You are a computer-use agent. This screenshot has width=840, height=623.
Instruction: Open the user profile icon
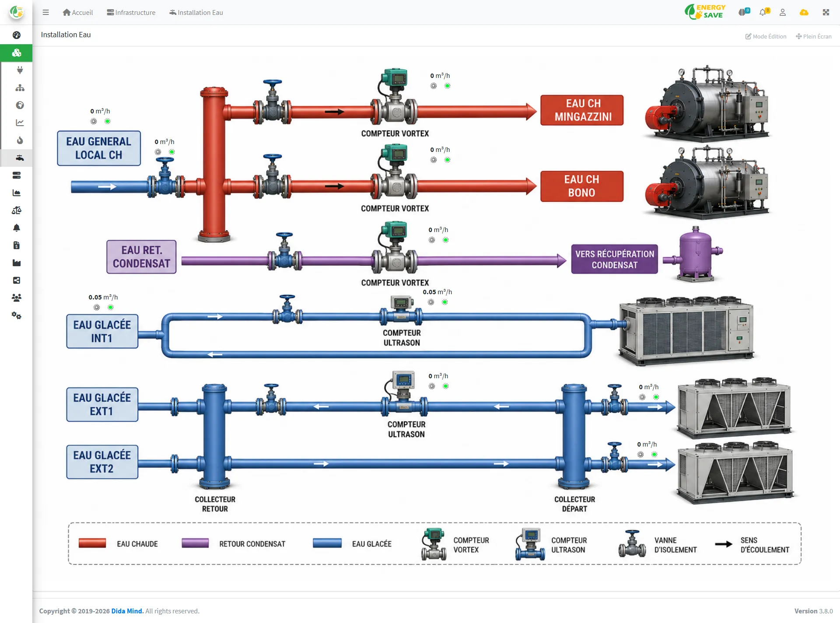783,12
